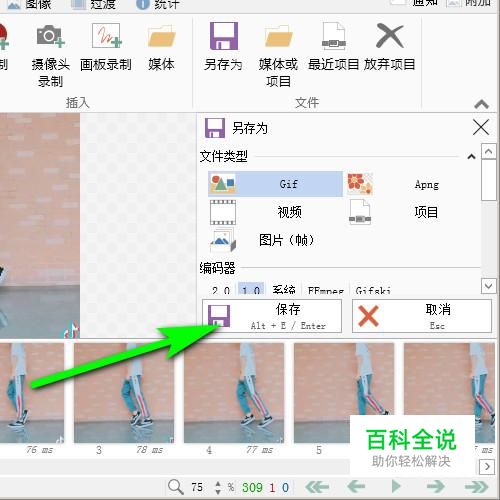Open the 最近项目 list

tap(333, 47)
